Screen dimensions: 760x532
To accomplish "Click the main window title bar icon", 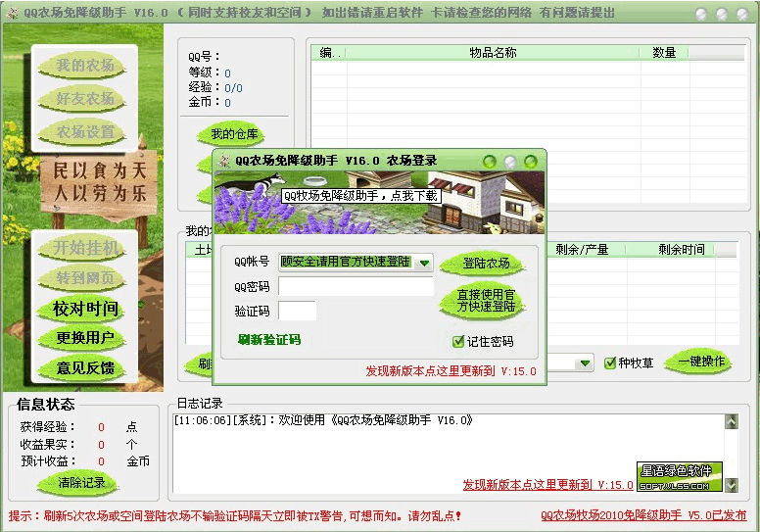I will 13,13.
